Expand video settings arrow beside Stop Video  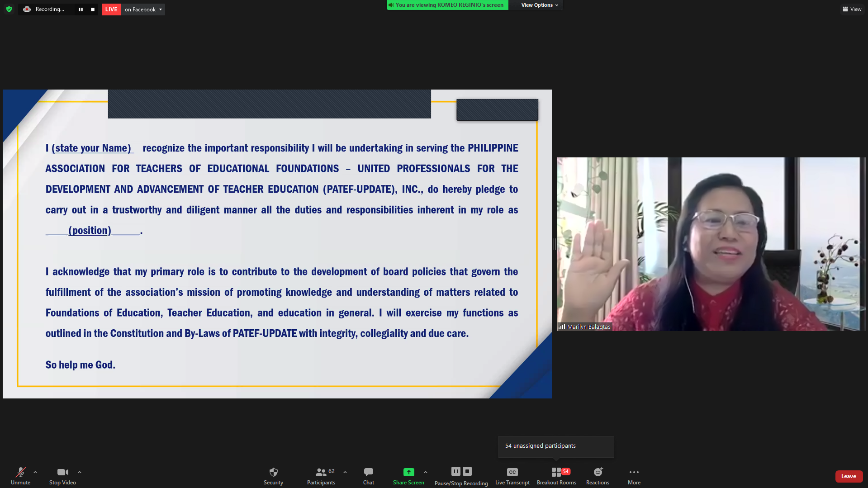pyautogui.click(x=80, y=472)
